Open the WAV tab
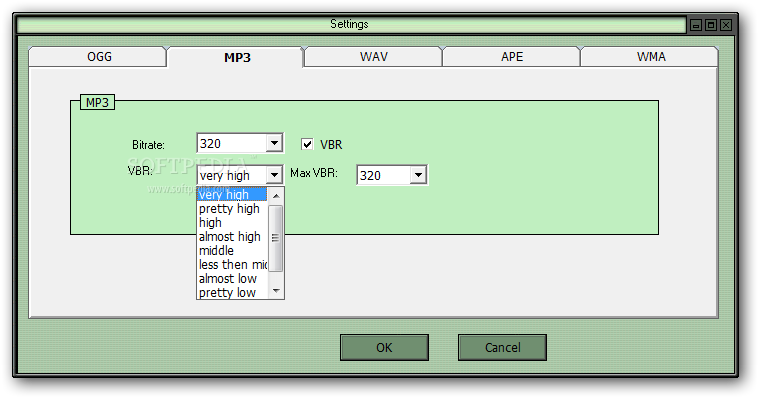This screenshot has width=759, height=398. pos(373,57)
